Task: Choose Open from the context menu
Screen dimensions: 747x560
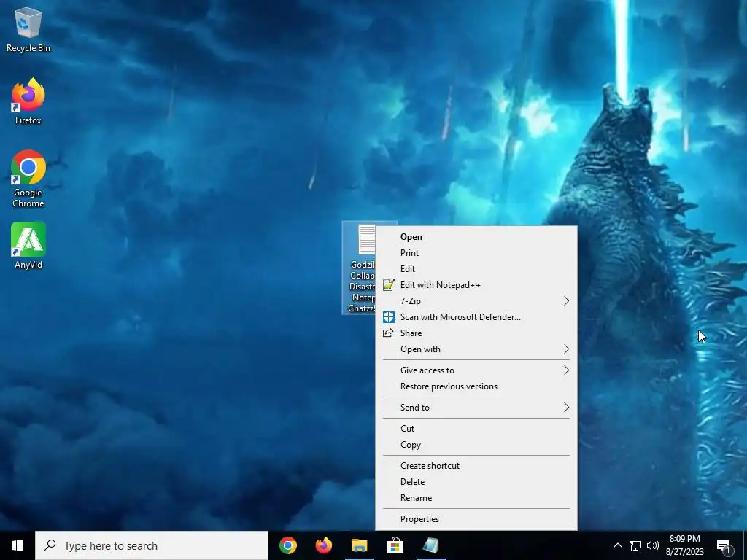Action: tap(476, 237)
